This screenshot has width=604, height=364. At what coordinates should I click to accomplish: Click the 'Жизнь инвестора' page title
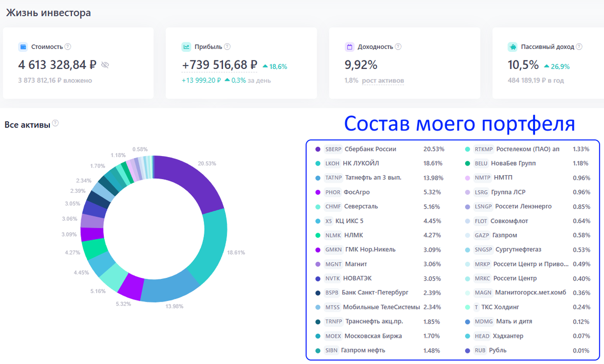(48, 13)
